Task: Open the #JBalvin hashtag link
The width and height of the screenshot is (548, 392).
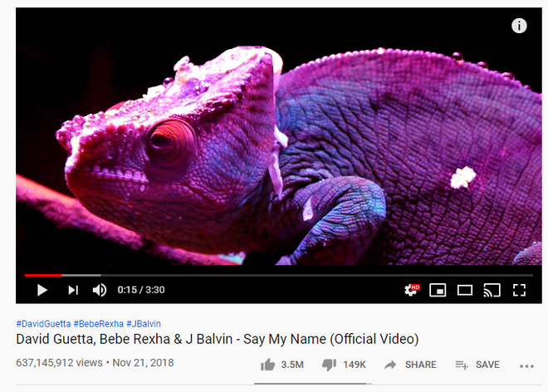Action: [144, 324]
